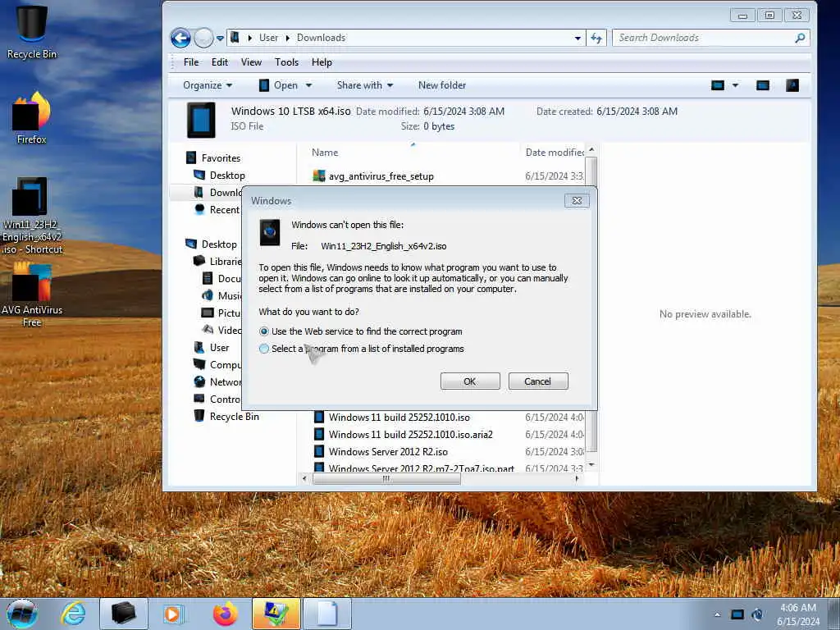Image resolution: width=840 pixels, height=630 pixels.
Task: Choose Select a program from list option
Action: pos(361,349)
